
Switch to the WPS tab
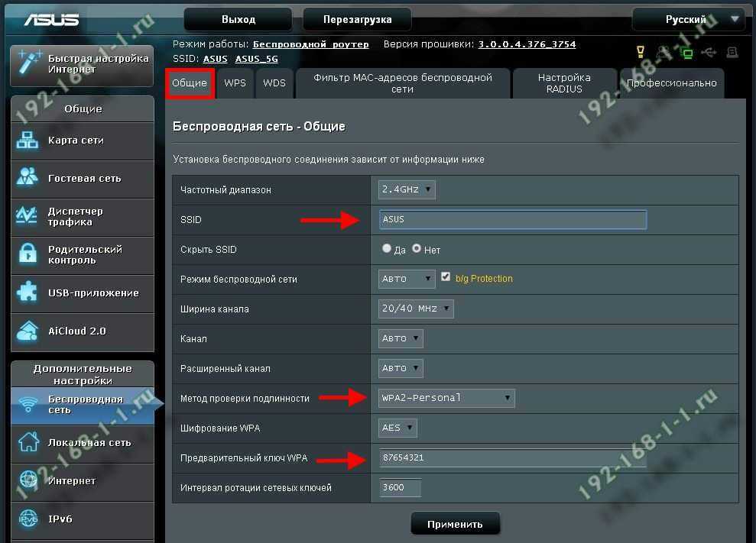[x=235, y=83]
